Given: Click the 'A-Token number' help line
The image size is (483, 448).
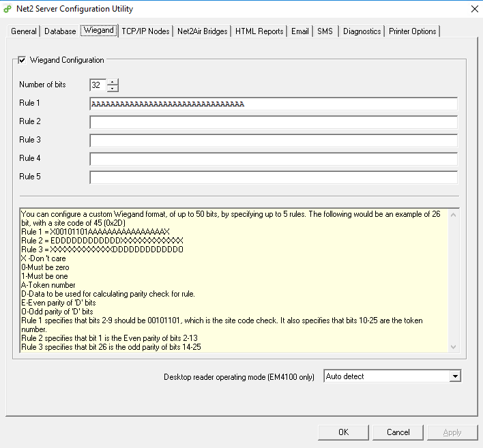Looking at the screenshot, I should tap(48, 285).
